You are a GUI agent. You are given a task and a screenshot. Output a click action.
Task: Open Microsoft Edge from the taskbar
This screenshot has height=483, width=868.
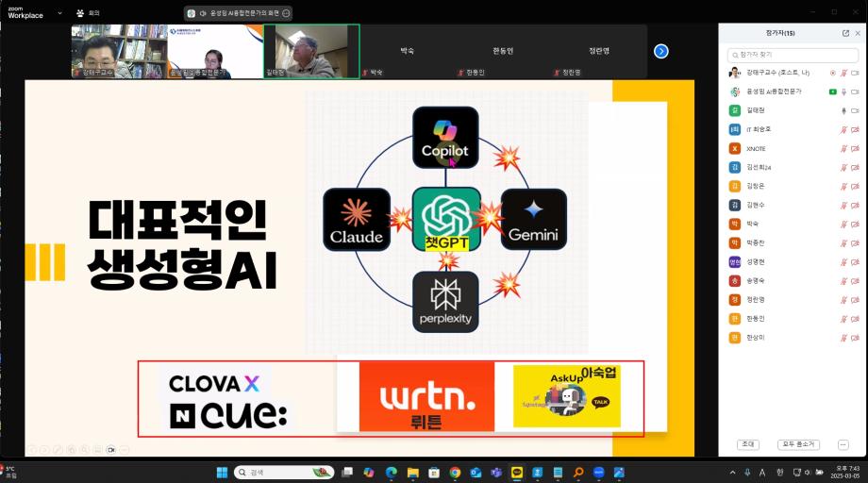(x=392, y=473)
